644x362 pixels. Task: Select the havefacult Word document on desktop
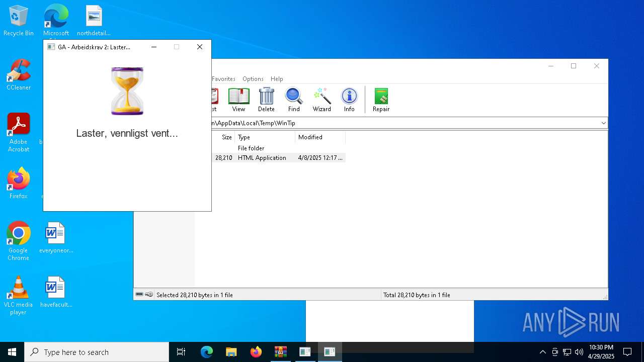coord(56,292)
